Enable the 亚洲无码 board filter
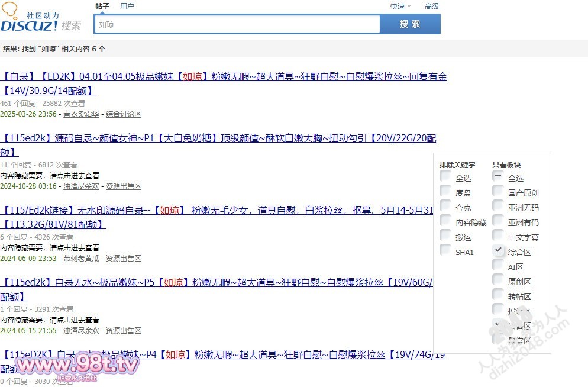The height and width of the screenshot is (387, 588). tap(498, 207)
